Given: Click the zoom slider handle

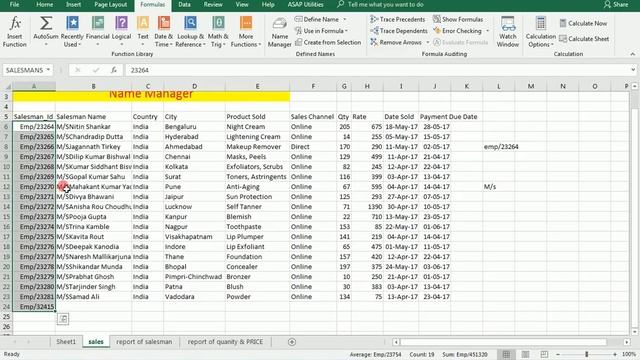Looking at the screenshot, I should (x=587, y=354).
